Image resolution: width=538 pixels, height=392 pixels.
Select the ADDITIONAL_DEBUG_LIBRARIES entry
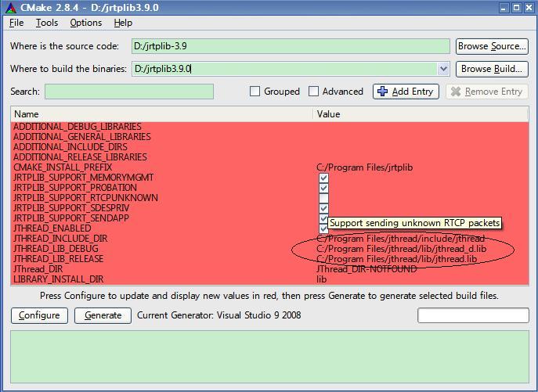[78, 127]
